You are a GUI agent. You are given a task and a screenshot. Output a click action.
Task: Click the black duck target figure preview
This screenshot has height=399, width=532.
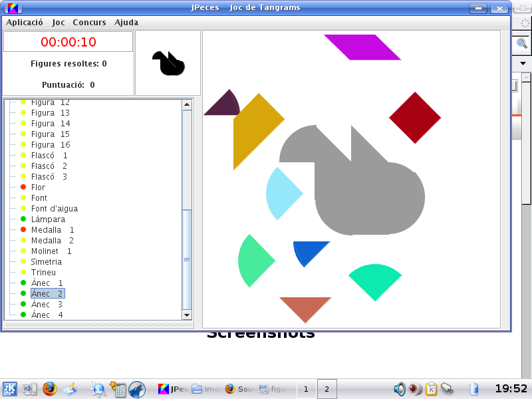tap(168, 63)
